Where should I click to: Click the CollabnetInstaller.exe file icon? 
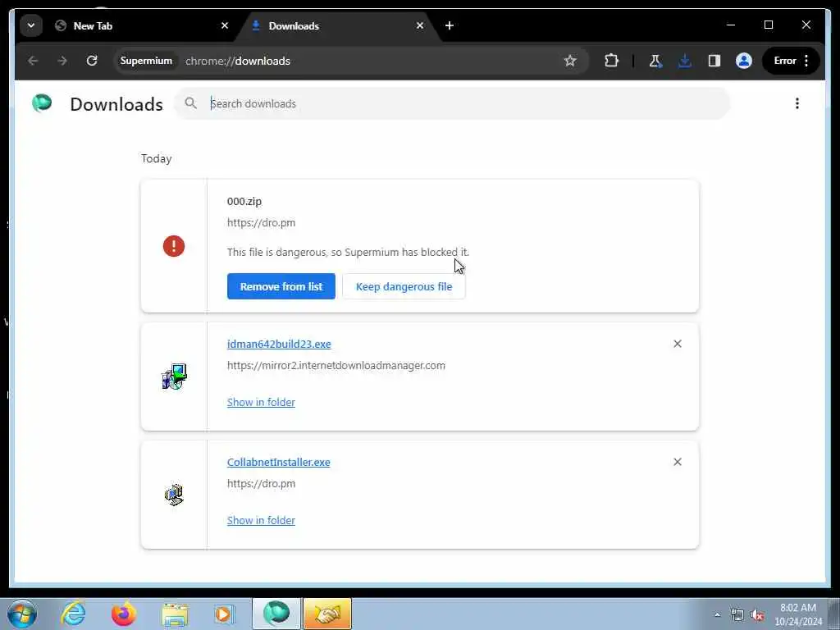174,495
